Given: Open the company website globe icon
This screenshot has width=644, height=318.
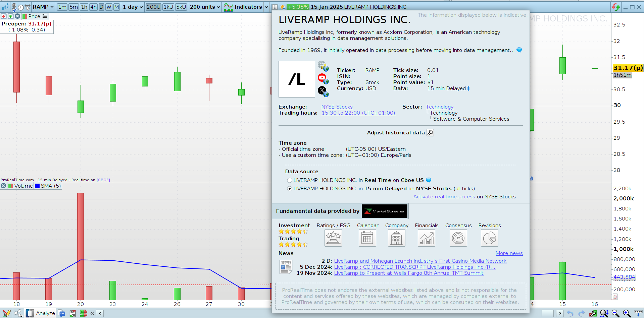Looking at the screenshot, I should point(323,66).
